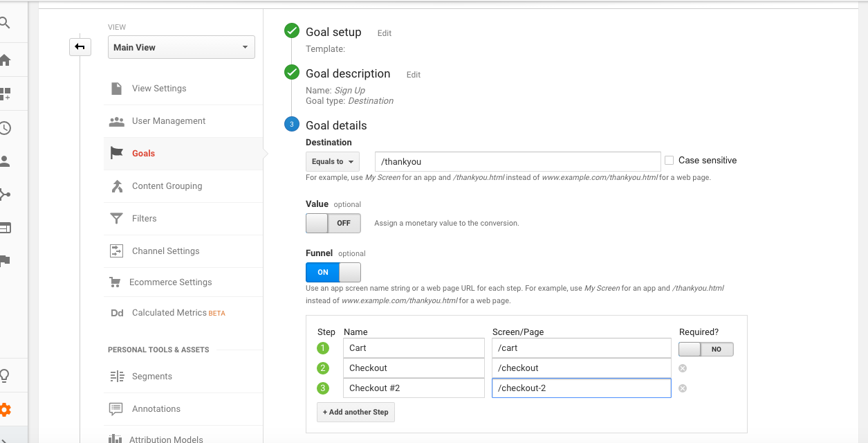
Task: Click the + Add another Step button
Action: click(x=355, y=412)
